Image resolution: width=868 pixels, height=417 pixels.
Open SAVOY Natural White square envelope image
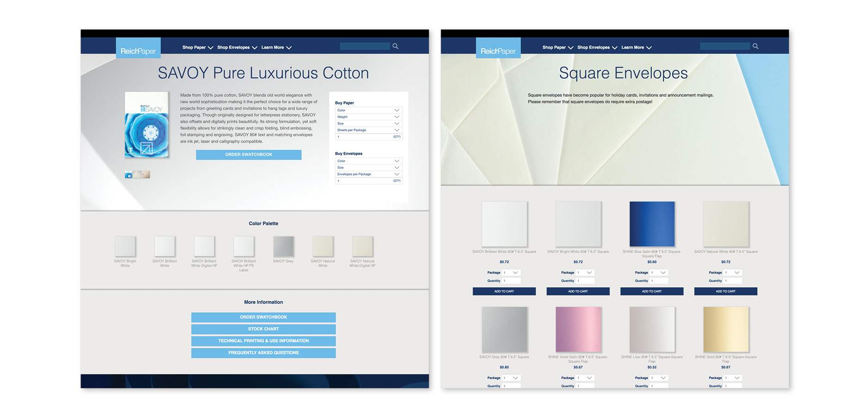[x=726, y=224]
